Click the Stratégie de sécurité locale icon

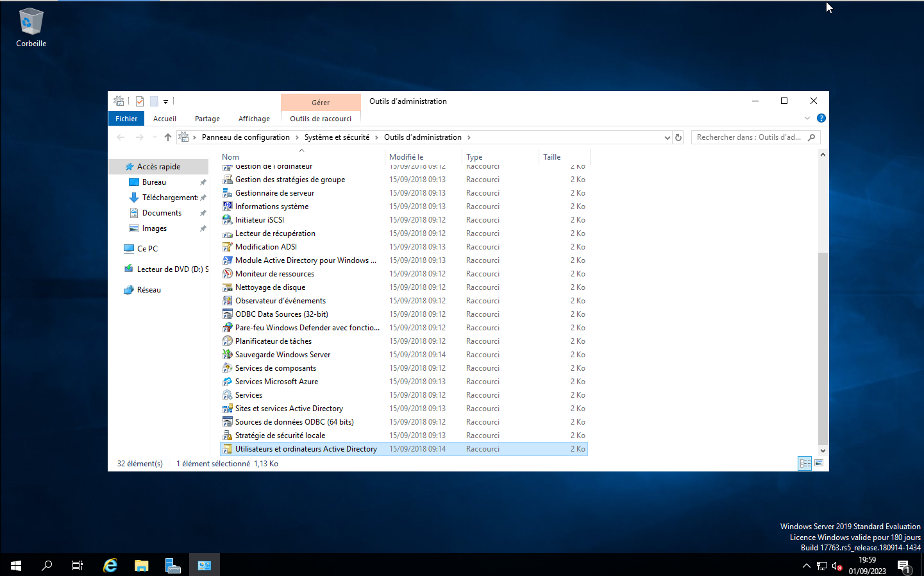click(227, 436)
